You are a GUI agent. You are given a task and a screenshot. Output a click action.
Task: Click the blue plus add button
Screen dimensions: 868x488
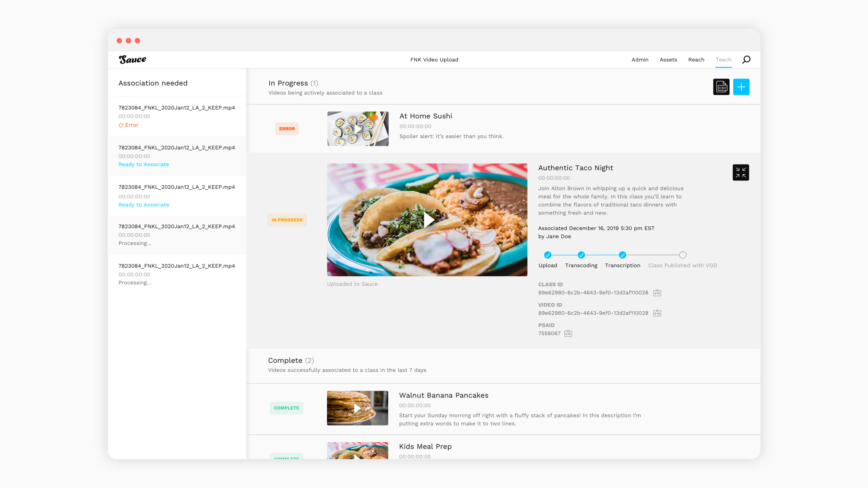tap(741, 87)
